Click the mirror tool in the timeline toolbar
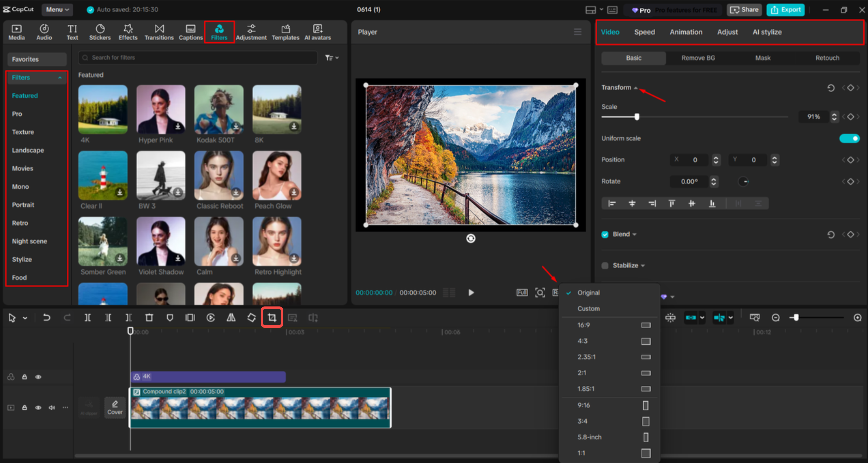Screen dimensions: 868x463 (231, 317)
